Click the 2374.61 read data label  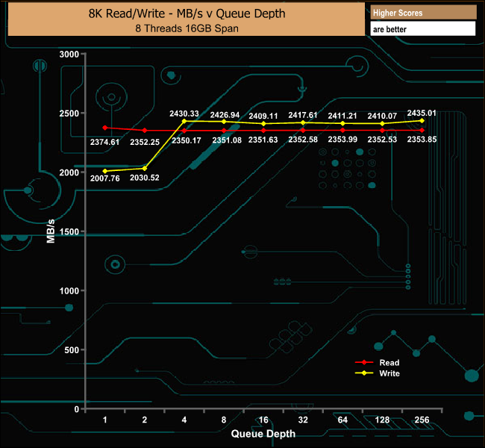[105, 142]
